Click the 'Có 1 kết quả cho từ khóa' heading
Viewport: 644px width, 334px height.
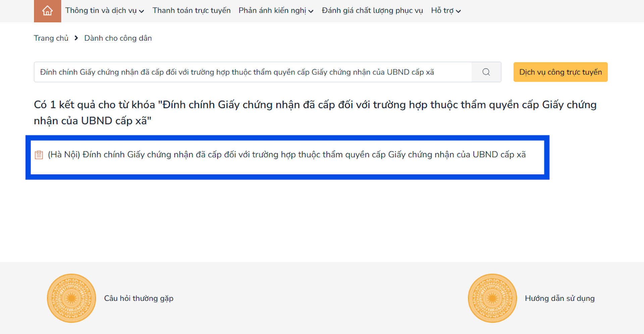pos(315,112)
